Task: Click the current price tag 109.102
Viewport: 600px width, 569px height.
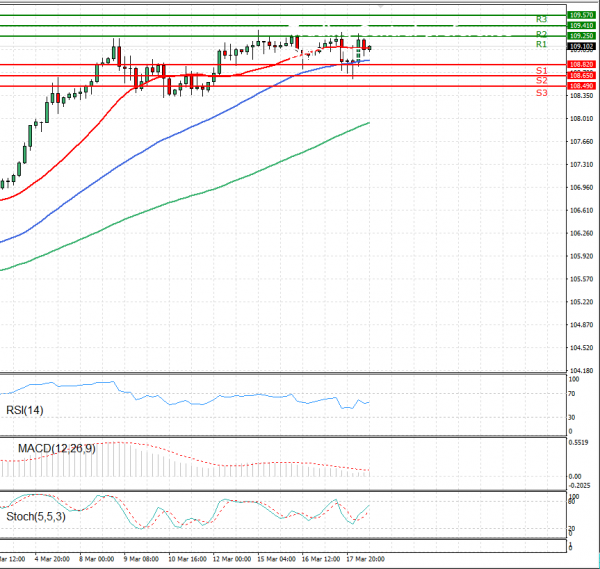Action: (581, 46)
